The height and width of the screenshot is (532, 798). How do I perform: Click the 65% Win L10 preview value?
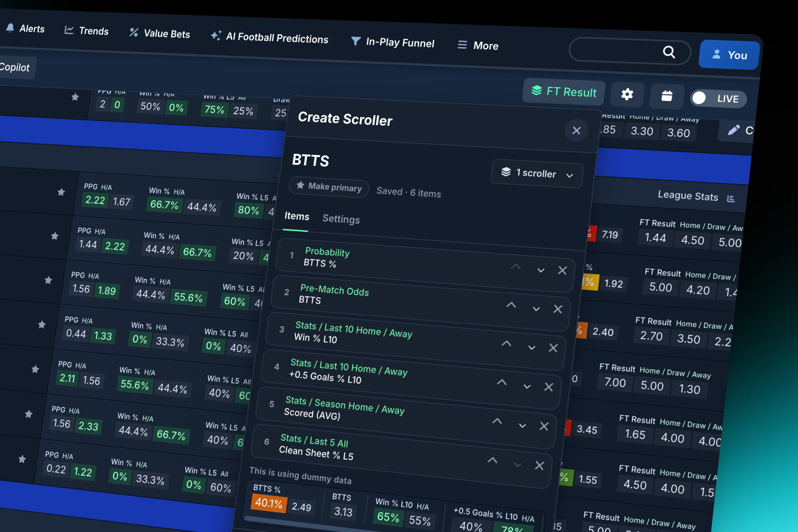point(388,517)
